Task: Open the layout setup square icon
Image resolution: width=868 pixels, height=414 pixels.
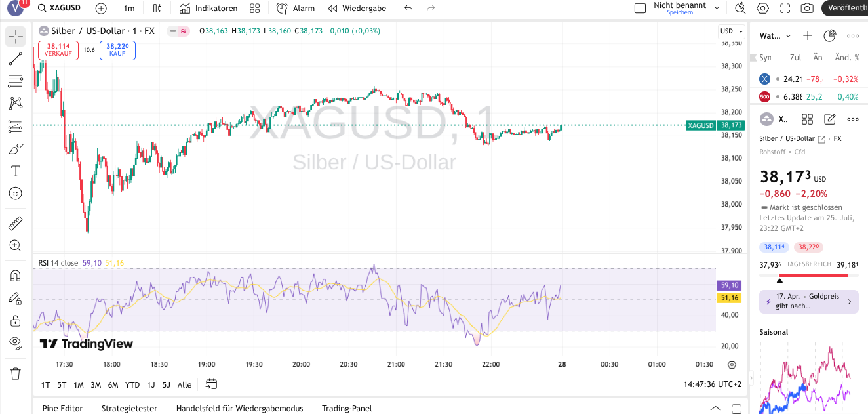Action: coord(641,9)
